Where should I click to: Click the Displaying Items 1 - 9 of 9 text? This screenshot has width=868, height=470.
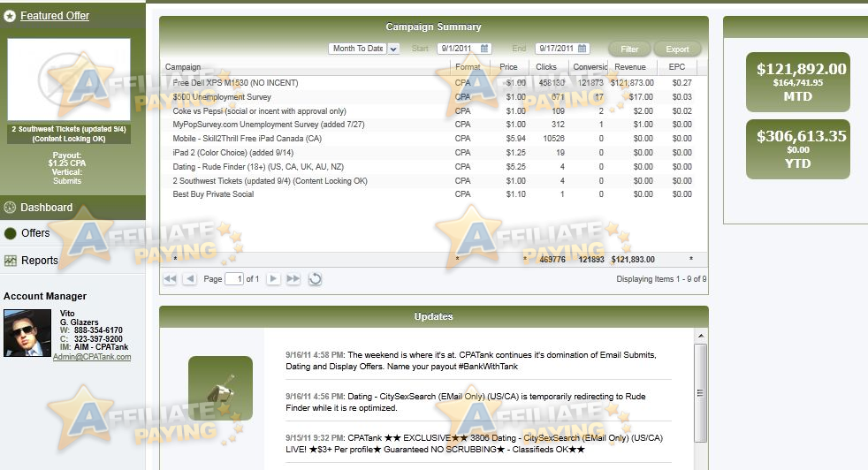(661, 279)
